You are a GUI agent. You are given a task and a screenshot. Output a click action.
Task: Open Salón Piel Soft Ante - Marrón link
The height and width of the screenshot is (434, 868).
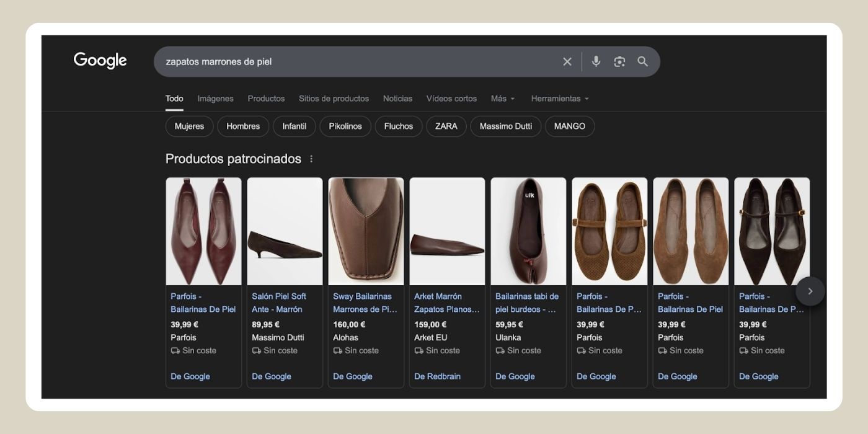(279, 303)
